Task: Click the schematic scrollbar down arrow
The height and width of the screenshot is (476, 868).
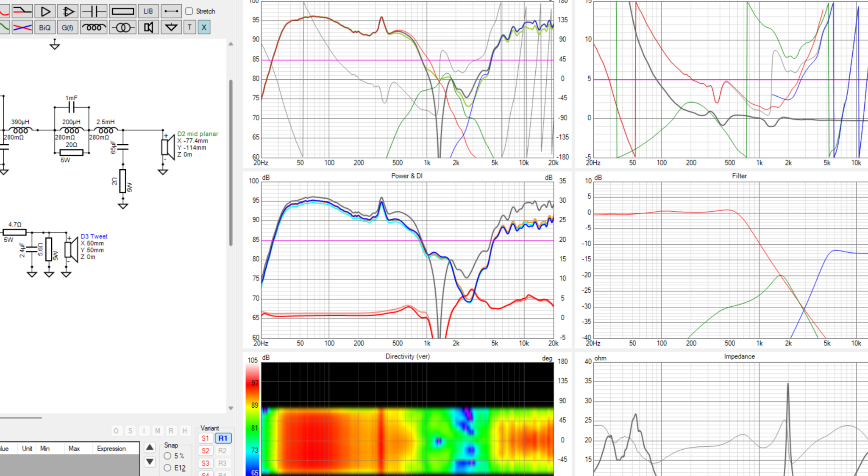Action: pos(231,408)
